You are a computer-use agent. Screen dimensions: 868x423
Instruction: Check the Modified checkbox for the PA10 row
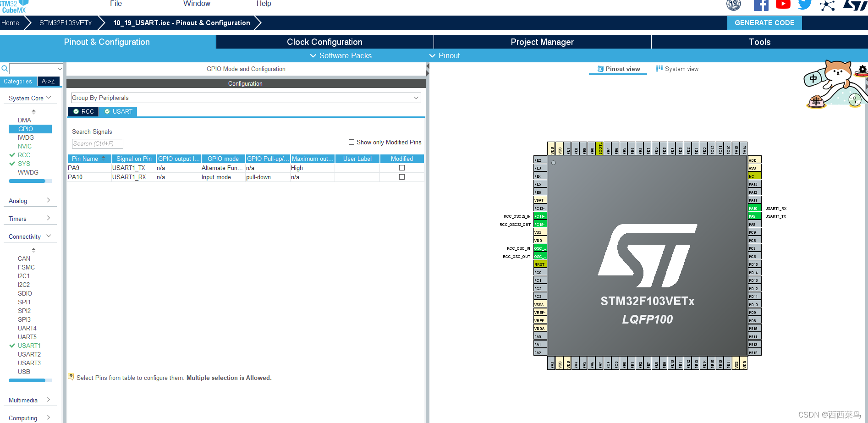[x=402, y=177]
